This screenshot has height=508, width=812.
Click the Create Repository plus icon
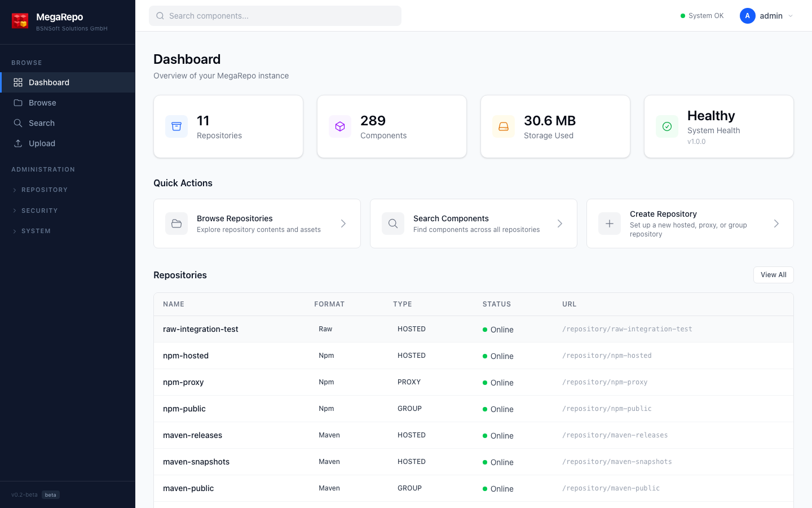(x=610, y=224)
